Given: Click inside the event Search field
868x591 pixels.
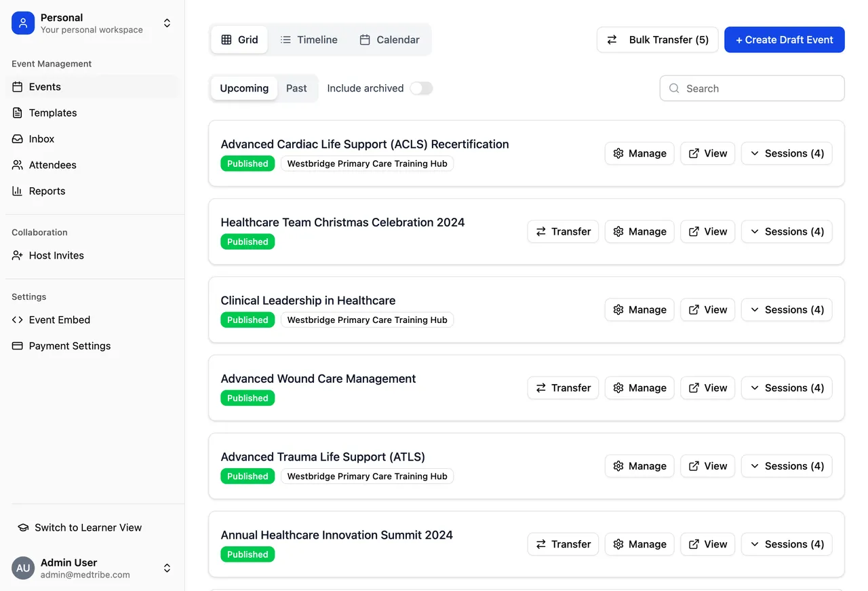Looking at the screenshot, I should click(x=751, y=88).
